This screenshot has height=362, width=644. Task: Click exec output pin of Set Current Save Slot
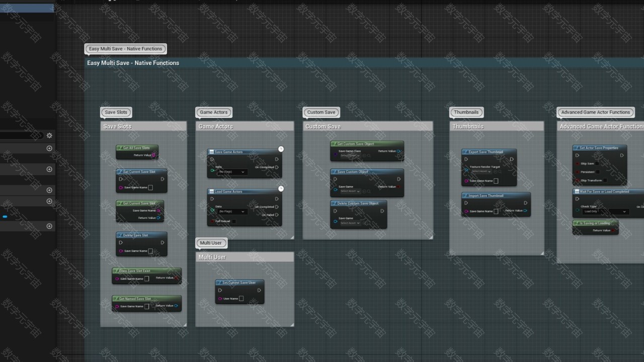coord(162,178)
